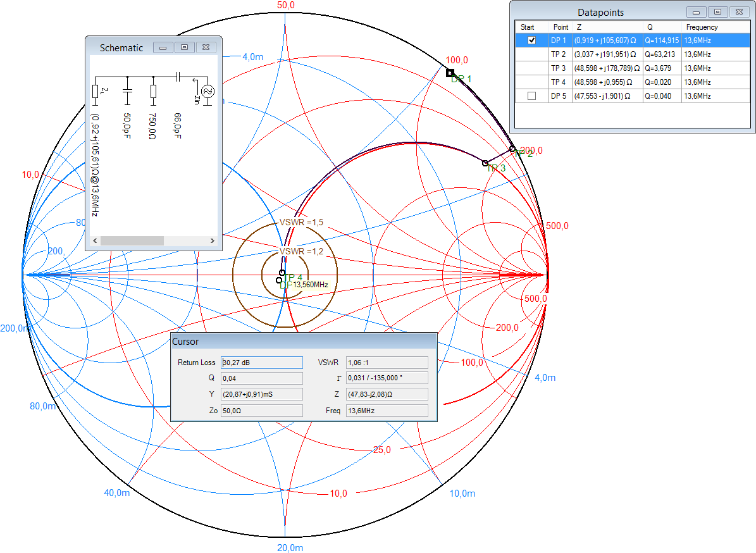
Task: Select the Zin source symbol in Schematic
Action: (x=208, y=91)
